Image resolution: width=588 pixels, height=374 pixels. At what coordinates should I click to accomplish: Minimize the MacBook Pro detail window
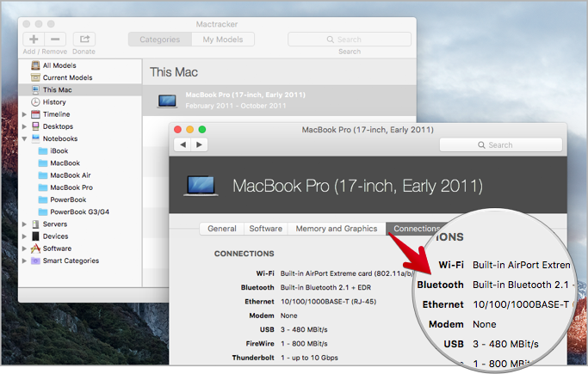point(189,130)
